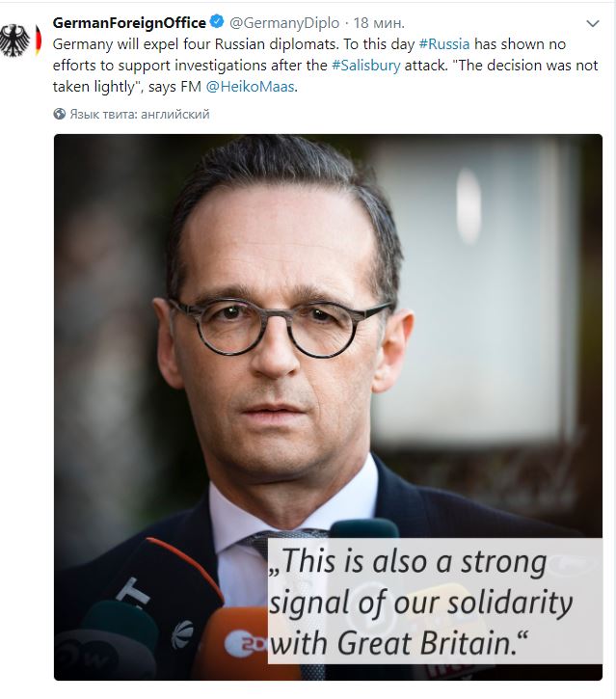Click the blue verified badge
This screenshot has width=616, height=699.
tap(217, 21)
